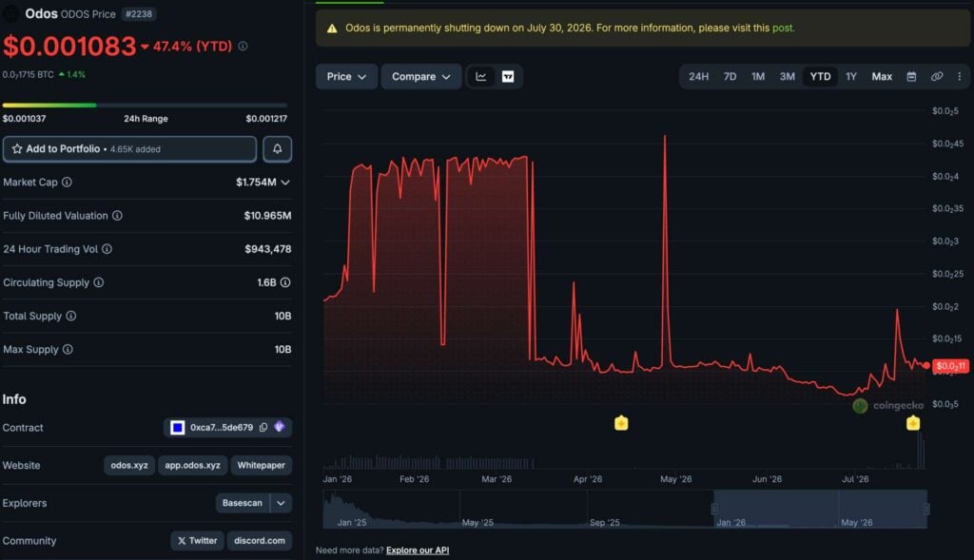
Task: Click the price alert bell icon
Action: (x=277, y=149)
